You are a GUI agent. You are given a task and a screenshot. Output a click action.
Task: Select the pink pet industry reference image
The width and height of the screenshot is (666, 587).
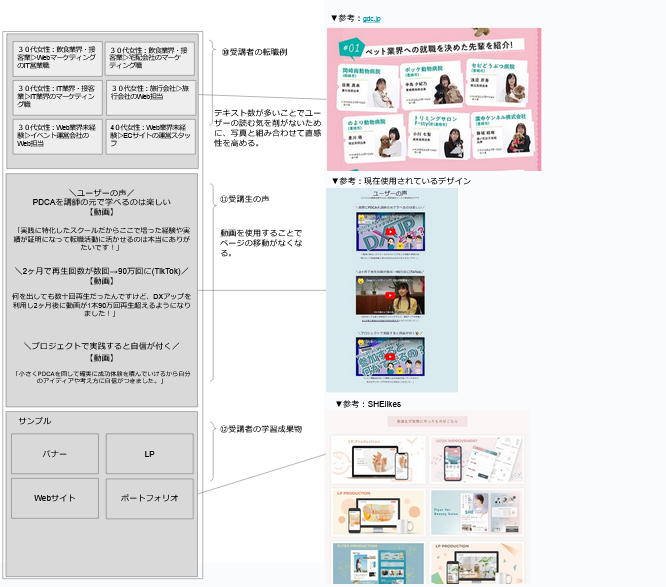(434, 99)
